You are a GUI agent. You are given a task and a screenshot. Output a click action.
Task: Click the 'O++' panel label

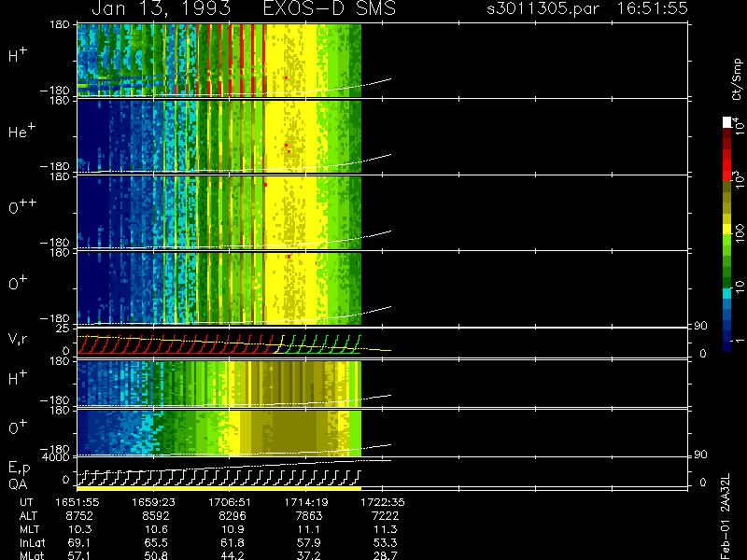click(21, 206)
